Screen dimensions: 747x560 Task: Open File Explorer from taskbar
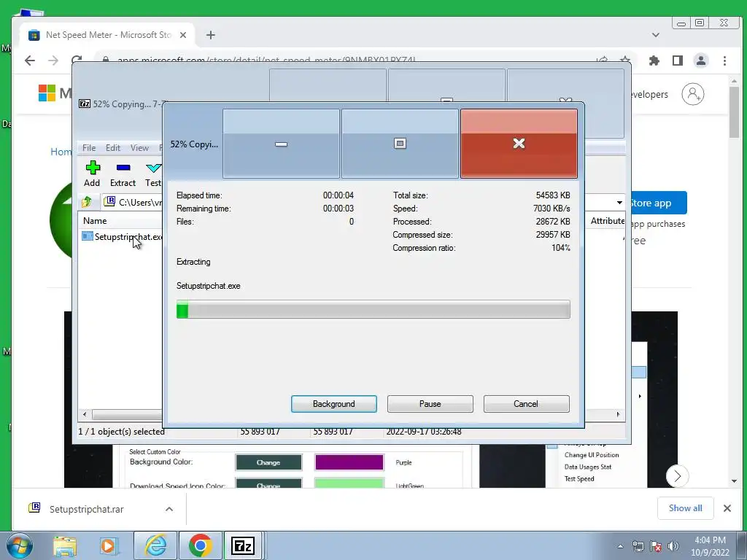pos(65,545)
